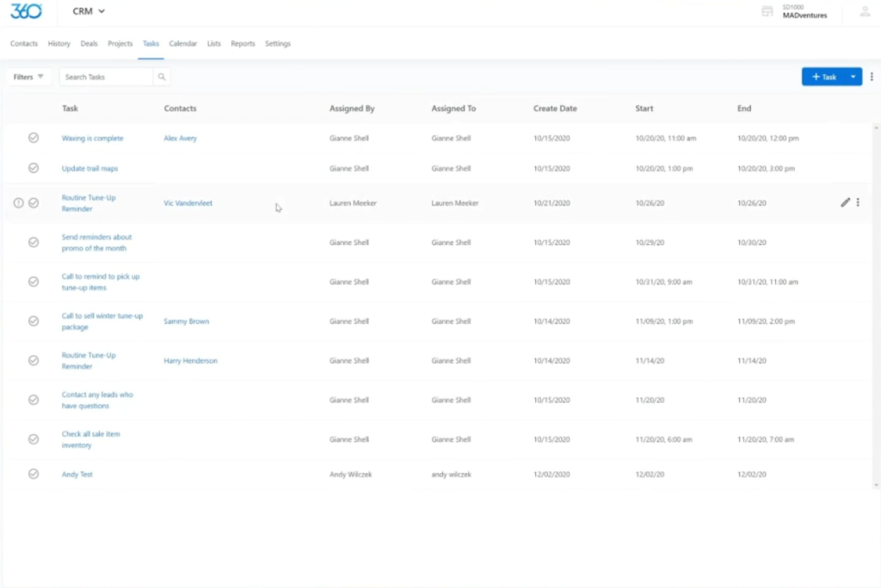Open the row actions three-dot menu for Routine Tune-Up

pyautogui.click(x=859, y=202)
